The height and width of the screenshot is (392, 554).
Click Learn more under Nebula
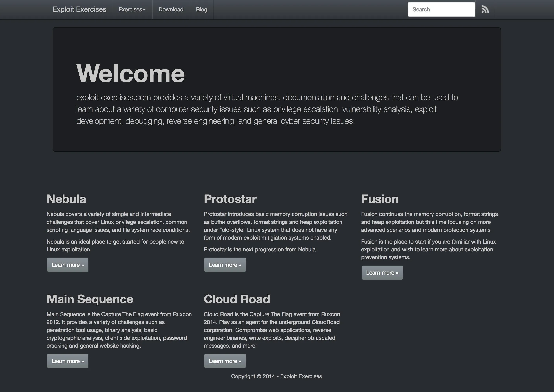(x=68, y=265)
